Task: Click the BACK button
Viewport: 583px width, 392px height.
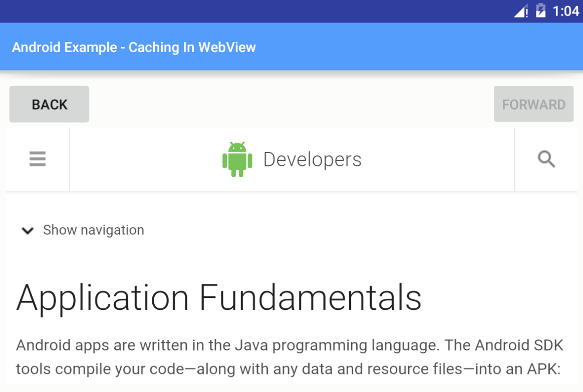Action: click(49, 105)
